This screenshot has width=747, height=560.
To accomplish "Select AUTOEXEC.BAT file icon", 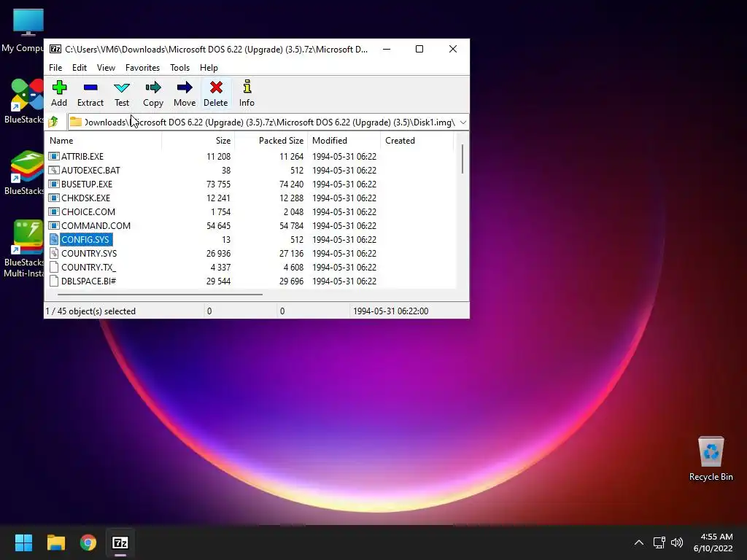I will coord(54,170).
